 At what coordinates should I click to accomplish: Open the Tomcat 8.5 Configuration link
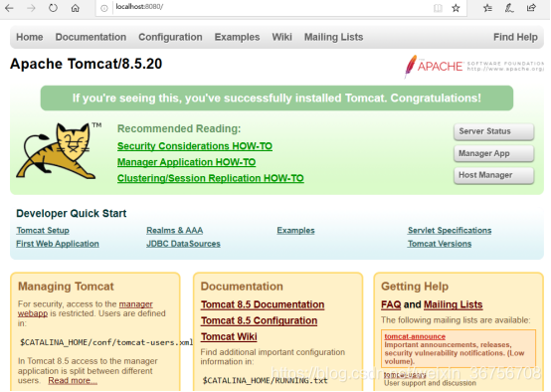[259, 320]
